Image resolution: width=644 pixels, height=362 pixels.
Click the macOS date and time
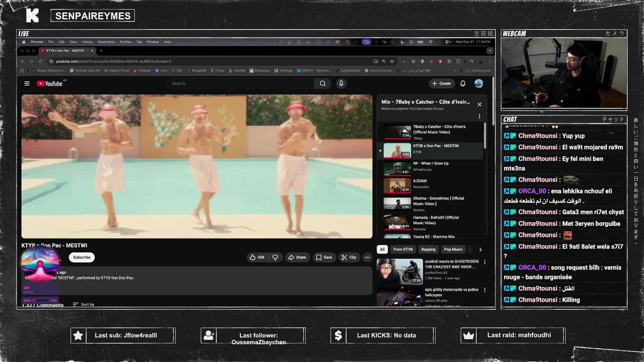pos(473,42)
